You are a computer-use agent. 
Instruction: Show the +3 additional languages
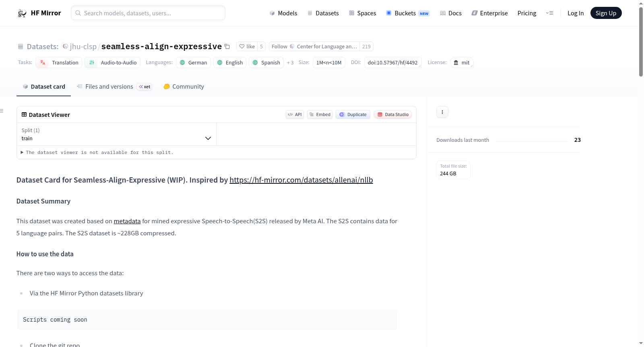tap(290, 63)
